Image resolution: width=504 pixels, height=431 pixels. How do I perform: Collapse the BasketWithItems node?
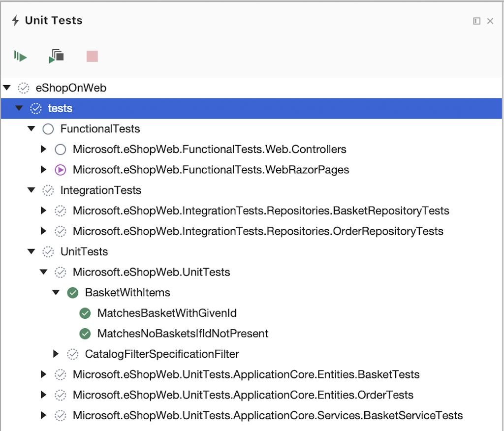(x=56, y=292)
